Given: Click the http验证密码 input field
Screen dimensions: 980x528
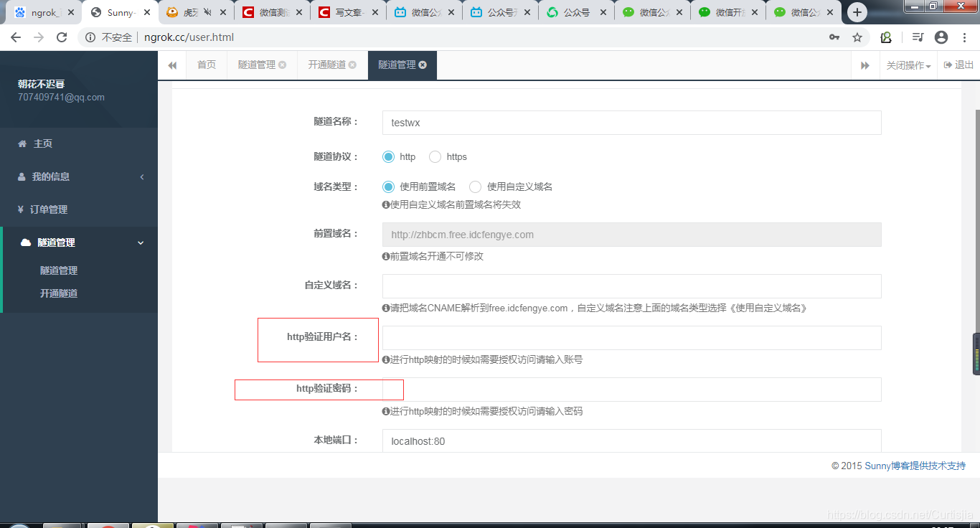Looking at the screenshot, I should [x=631, y=390].
